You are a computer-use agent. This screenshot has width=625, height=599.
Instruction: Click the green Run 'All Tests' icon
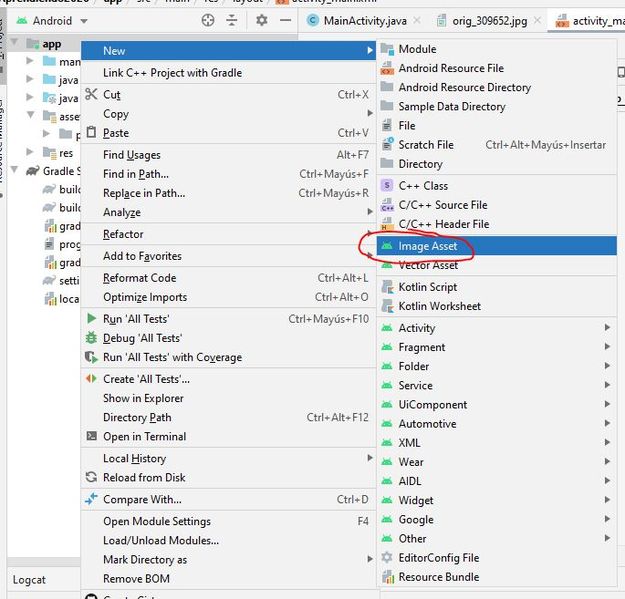[x=91, y=318]
